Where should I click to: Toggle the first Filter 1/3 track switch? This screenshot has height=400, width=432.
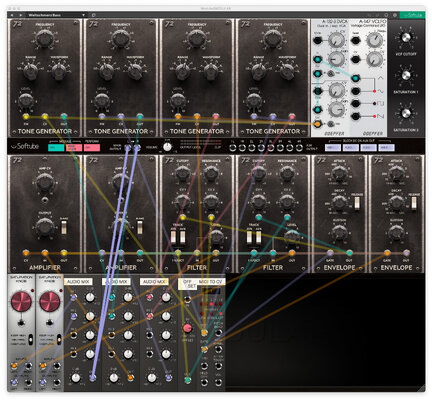coord(173,236)
